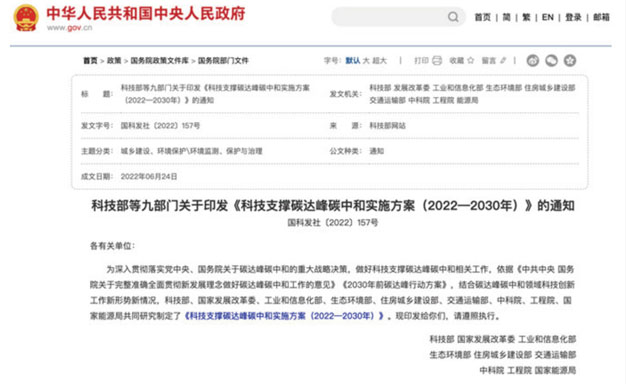
Task: Click the main article headline
Action: 333,206
